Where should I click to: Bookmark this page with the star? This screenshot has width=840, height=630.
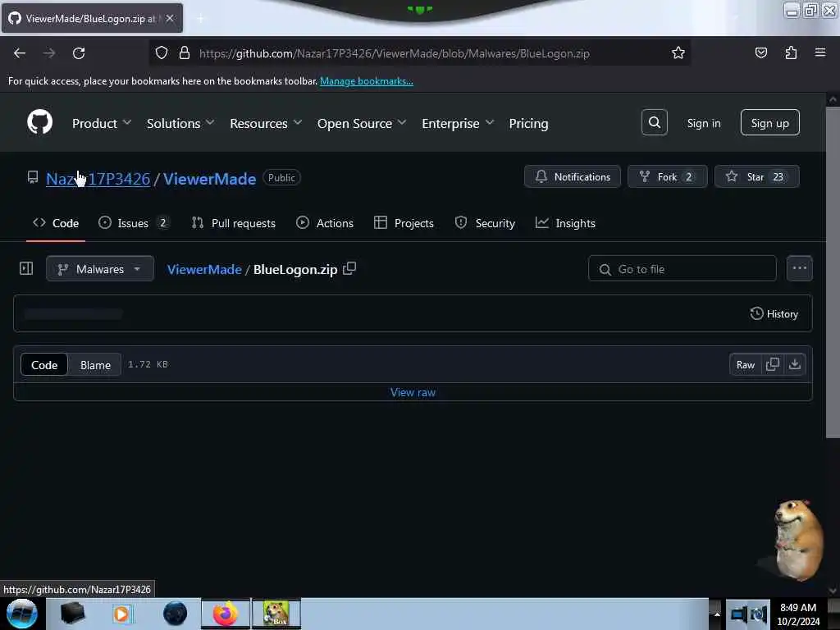(678, 53)
